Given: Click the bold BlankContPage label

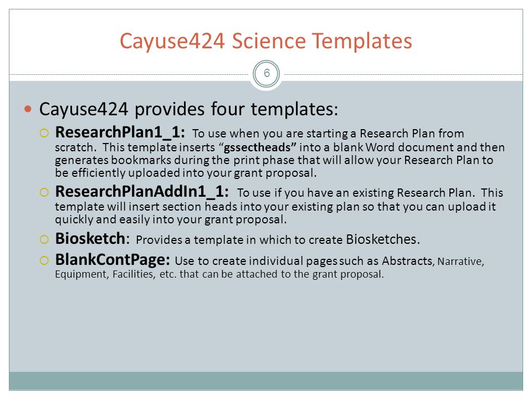Looking at the screenshot, I should tap(112, 260).
